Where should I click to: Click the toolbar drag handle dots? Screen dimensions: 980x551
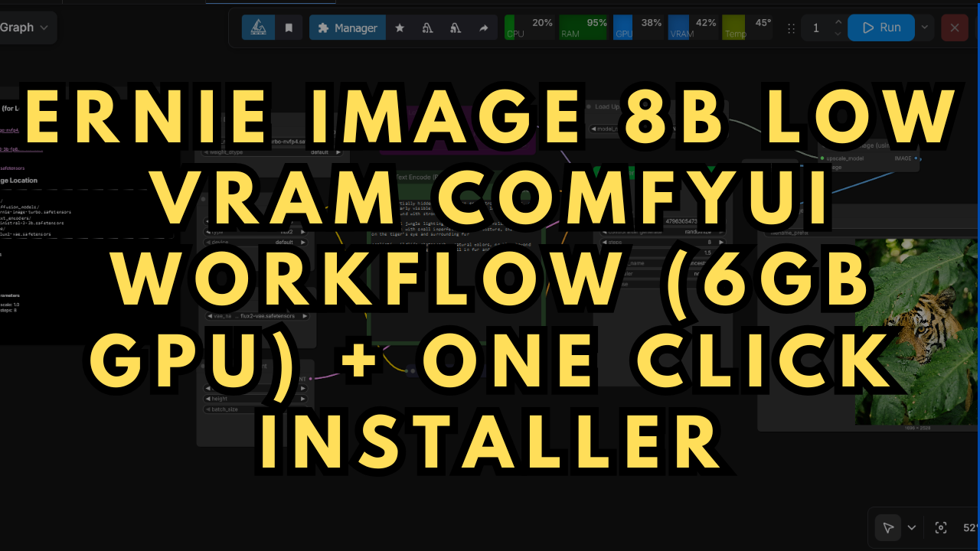tap(791, 28)
